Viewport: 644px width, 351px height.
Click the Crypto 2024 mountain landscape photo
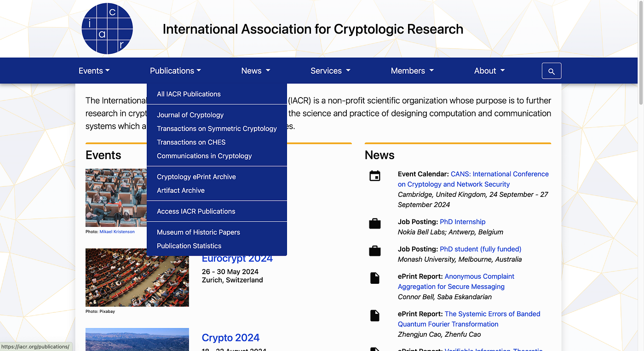137,339
